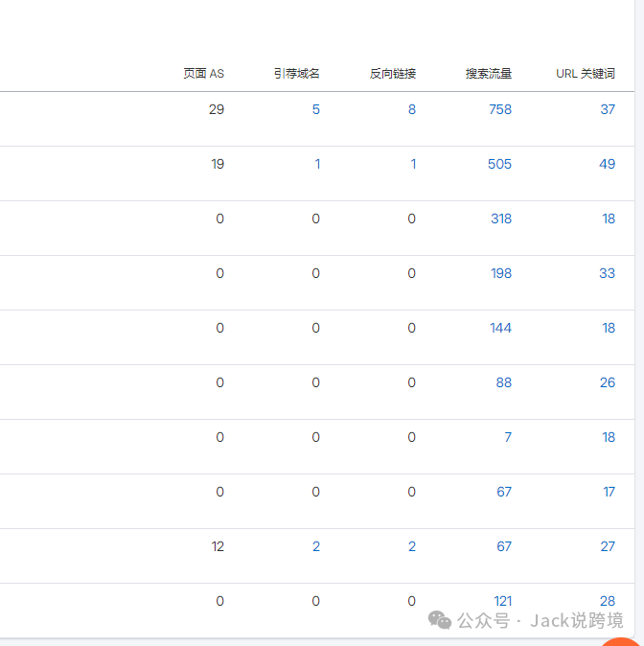The image size is (644, 646).
Task: Open backlinks value 8
Action: [x=412, y=109]
